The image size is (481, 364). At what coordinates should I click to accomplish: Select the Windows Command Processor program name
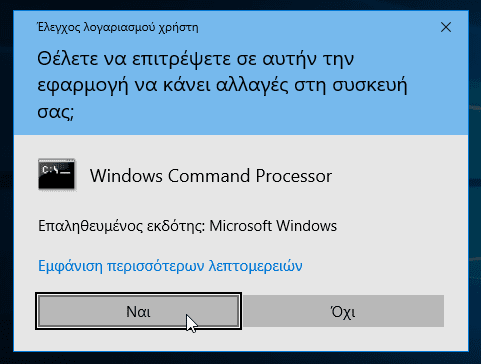[x=211, y=176]
